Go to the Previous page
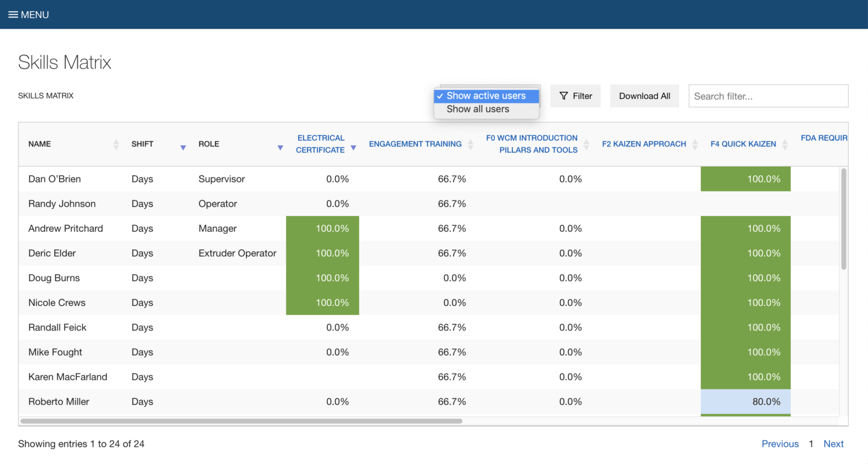 click(780, 444)
